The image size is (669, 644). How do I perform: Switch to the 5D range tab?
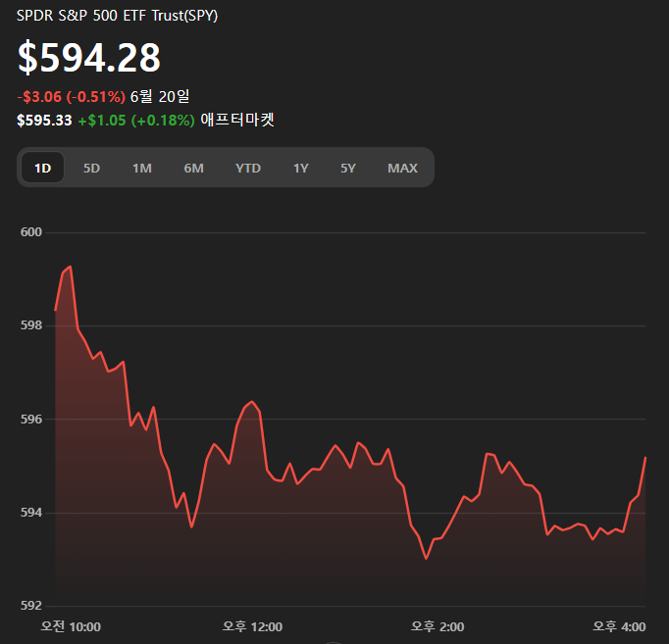[91, 168]
